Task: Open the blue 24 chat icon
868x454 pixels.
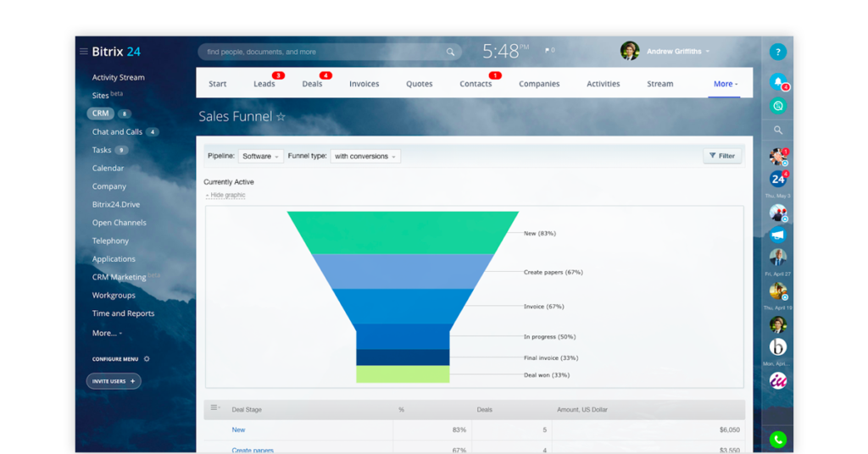Action: [778, 179]
